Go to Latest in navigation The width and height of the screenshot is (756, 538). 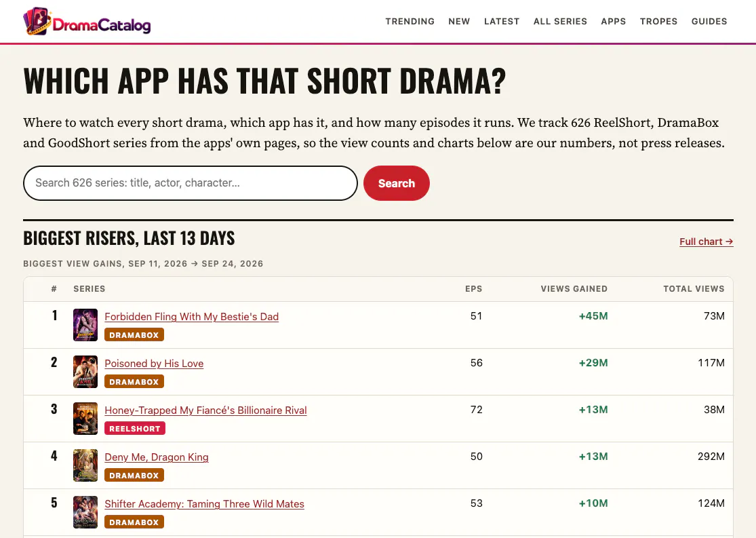click(x=502, y=21)
